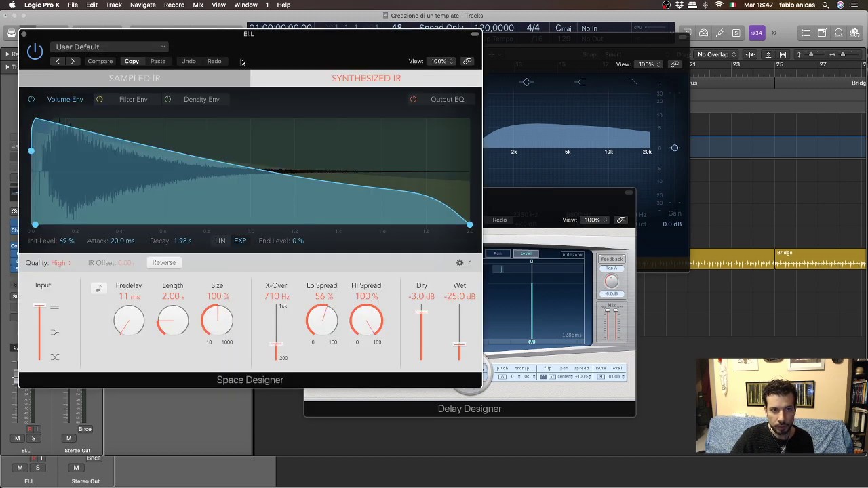
Task: Click the Copy button in Space Designer
Action: pos(132,61)
